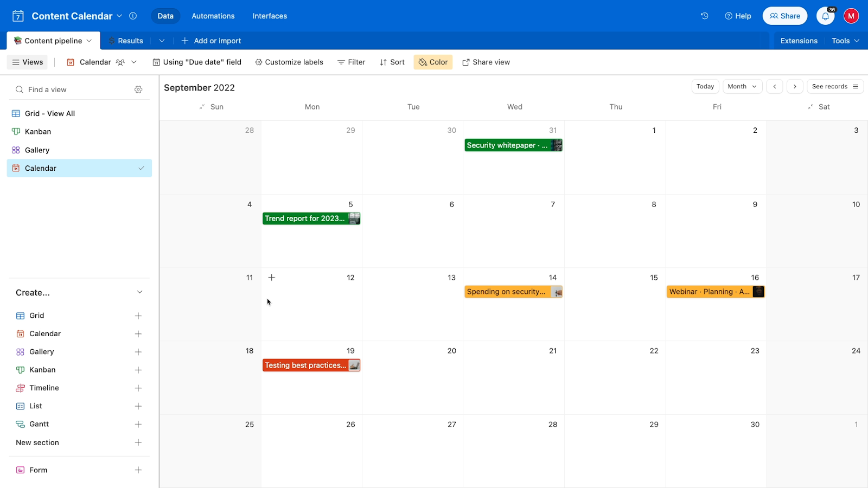Add a record on September 12

pos(272,278)
